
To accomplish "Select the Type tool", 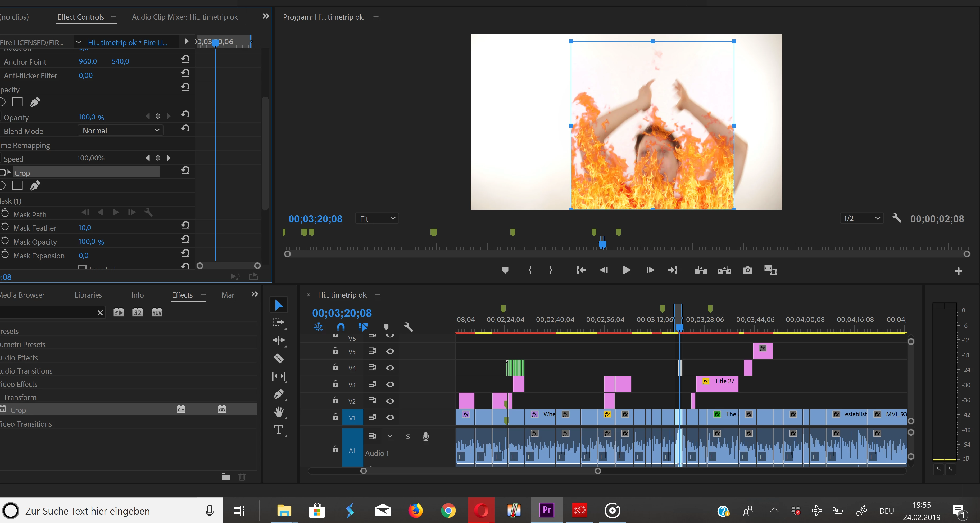I will click(279, 430).
